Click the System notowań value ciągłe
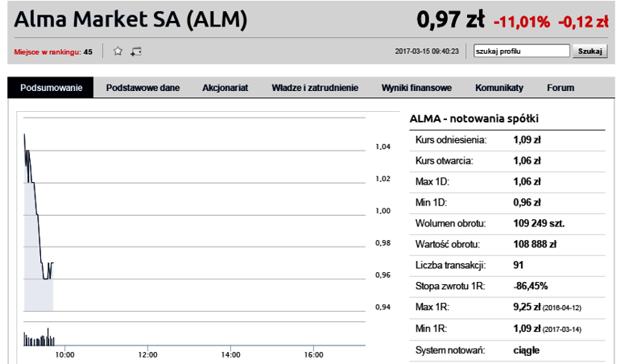 coord(527,350)
